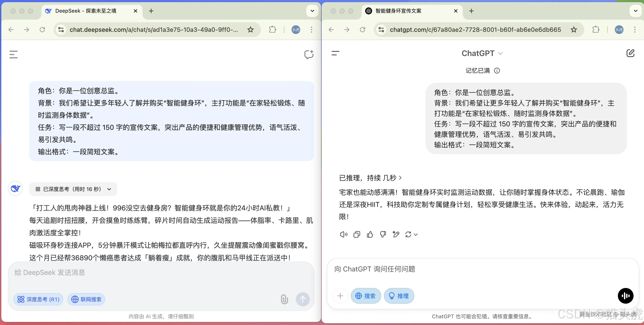Send the DeepSeek message with the arrow
The height and width of the screenshot is (325, 644).
303,299
